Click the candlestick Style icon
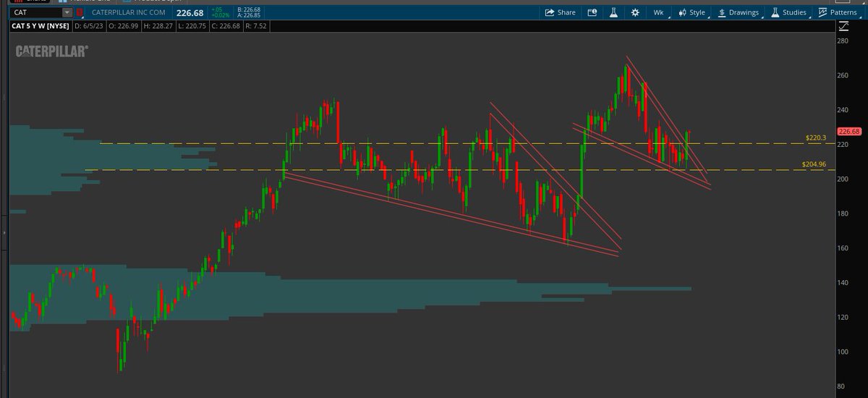Screen dimensions: 868x398 681,12
